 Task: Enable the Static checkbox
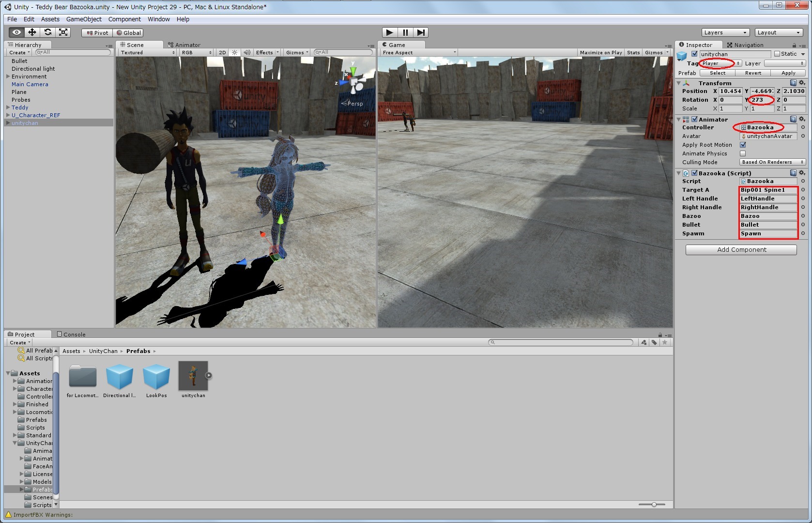pyautogui.click(x=777, y=54)
